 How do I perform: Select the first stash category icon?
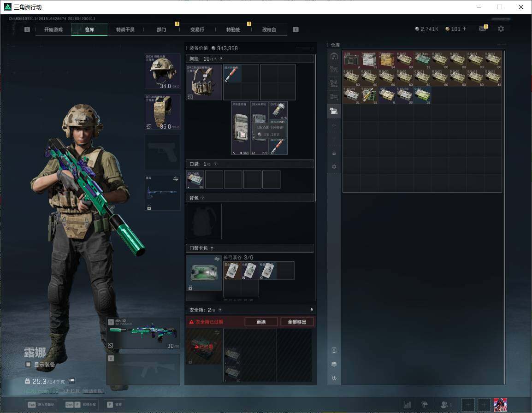pyautogui.click(x=334, y=56)
